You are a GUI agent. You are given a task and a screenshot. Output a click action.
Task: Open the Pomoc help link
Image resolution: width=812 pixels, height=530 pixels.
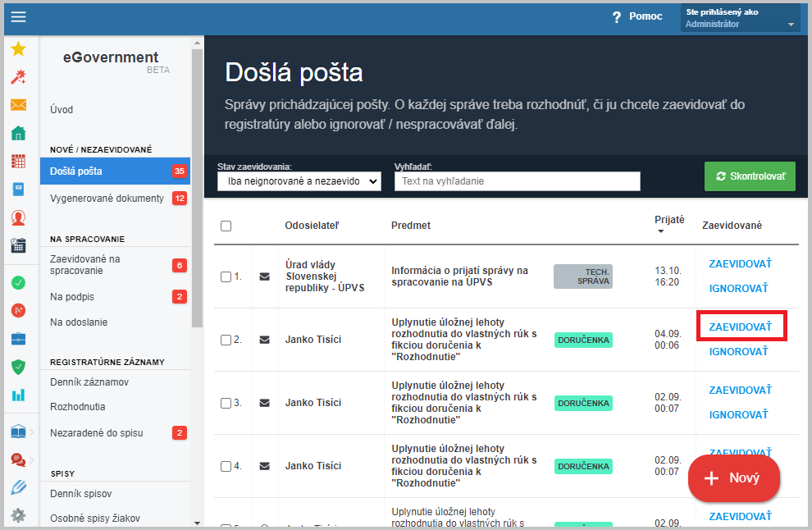click(637, 16)
